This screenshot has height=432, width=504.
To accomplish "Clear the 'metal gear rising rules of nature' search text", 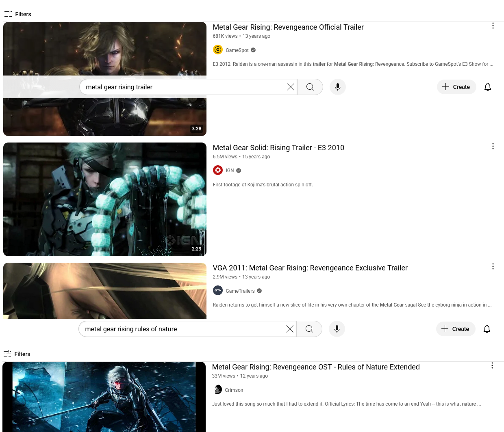I will [x=290, y=329].
